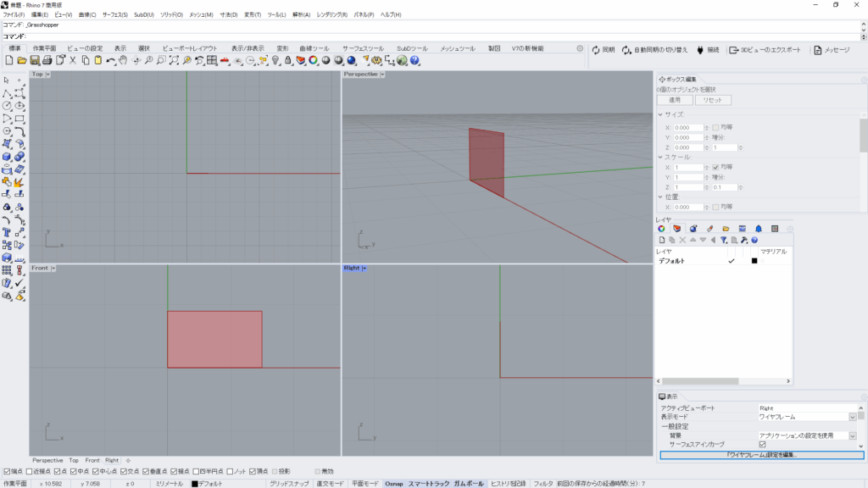Switch to the 曲線ツール toolbar tab
The image size is (868, 488).
click(314, 48)
